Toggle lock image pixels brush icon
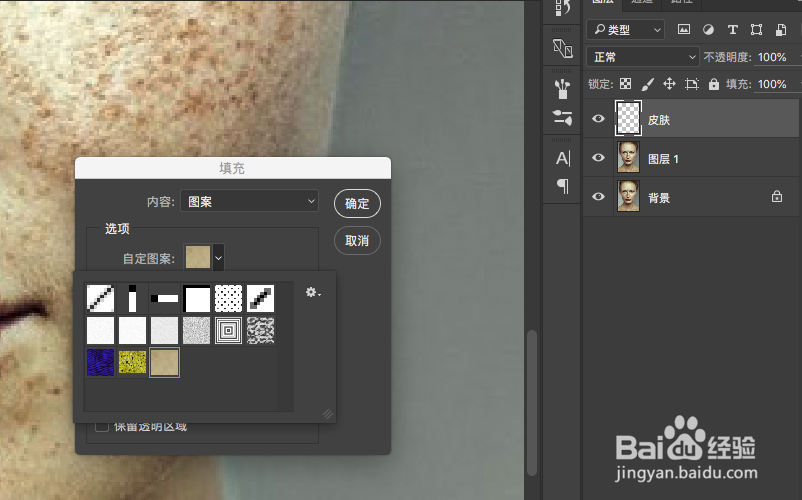The image size is (802, 500). pyautogui.click(x=648, y=84)
